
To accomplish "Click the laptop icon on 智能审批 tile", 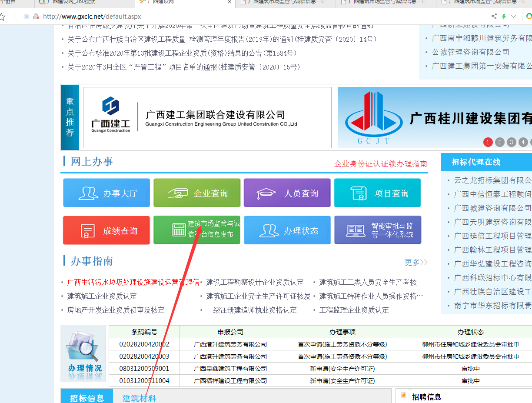I will pyautogui.click(x=356, y=230).
